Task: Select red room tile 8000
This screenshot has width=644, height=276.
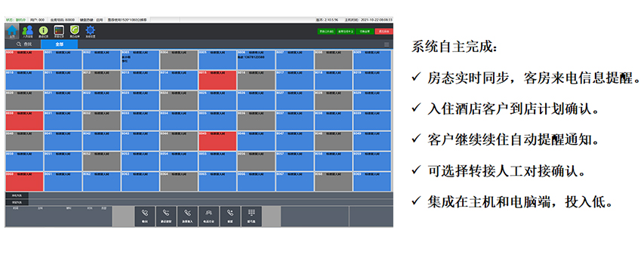Action: point(24,60)
